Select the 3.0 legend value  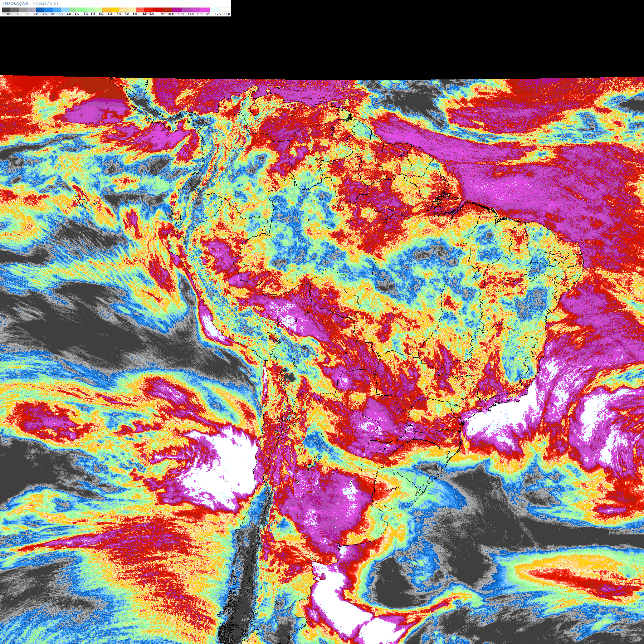52,14
